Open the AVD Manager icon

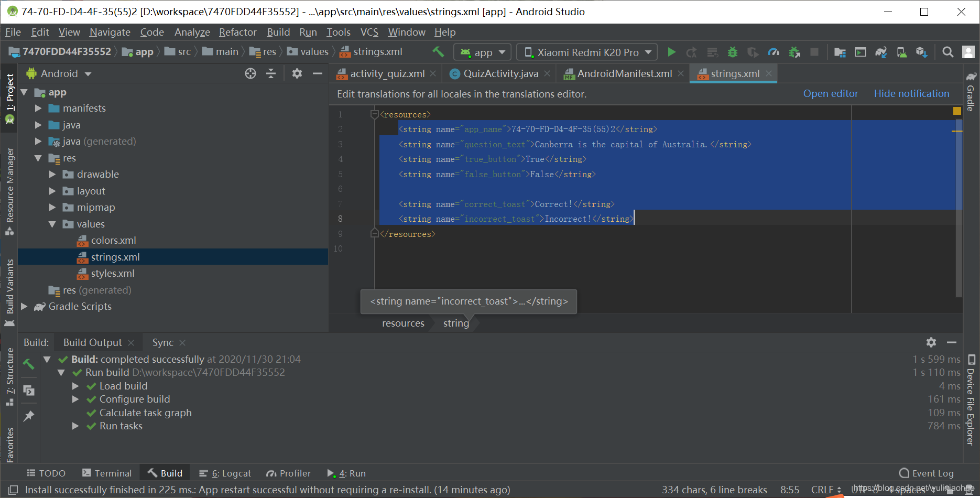[902, 52]
